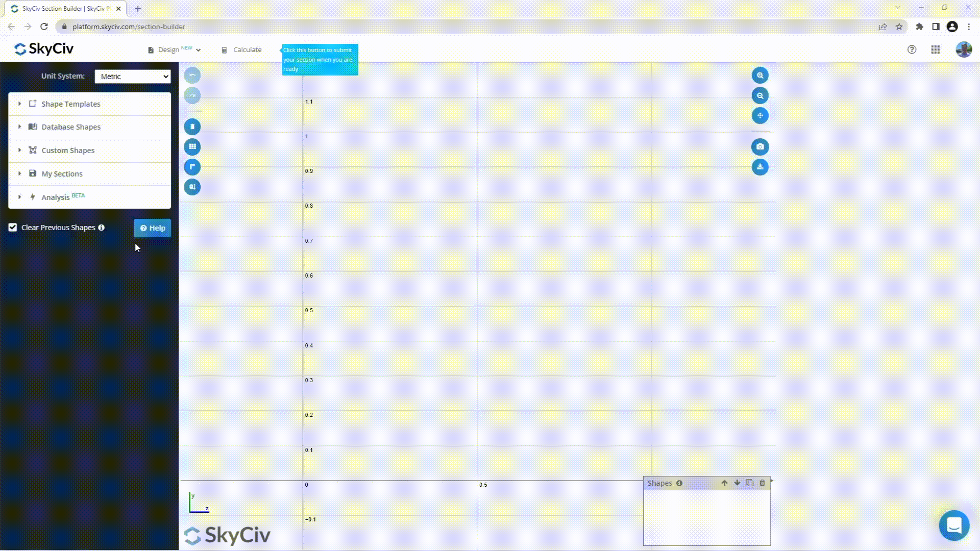The image size is (980, 551).
Task: Expand the Analysis BETA section
Action: pyautogui.click(x=63, y=196)
